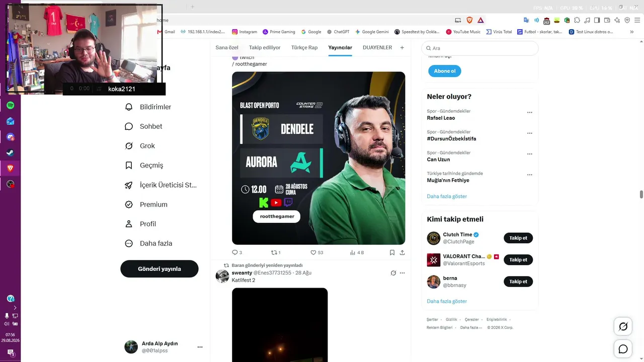644x362 pixels.
Task: Follow VALORANT Champions with Takip et
Action: 518,260
